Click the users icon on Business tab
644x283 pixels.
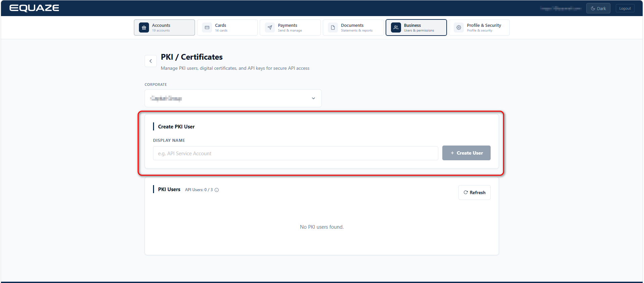pos(396,27)
